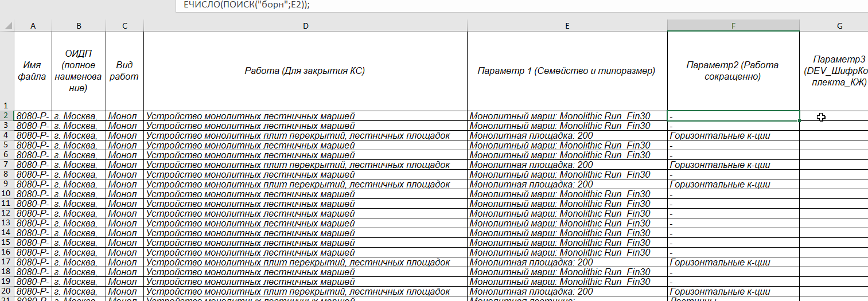Select cell D15 'Устройство монолитных лестничных маршей'
The width and height of the screenshot is (868, 301).
pyautogui.click(x=305, y=243)
